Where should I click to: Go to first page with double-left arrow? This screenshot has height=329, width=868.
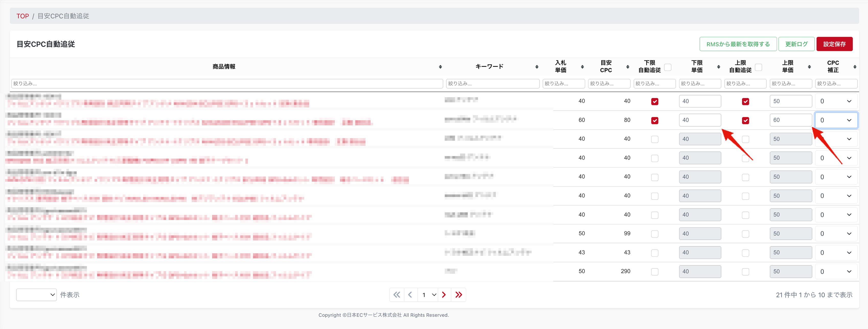[x=397, y=295]
